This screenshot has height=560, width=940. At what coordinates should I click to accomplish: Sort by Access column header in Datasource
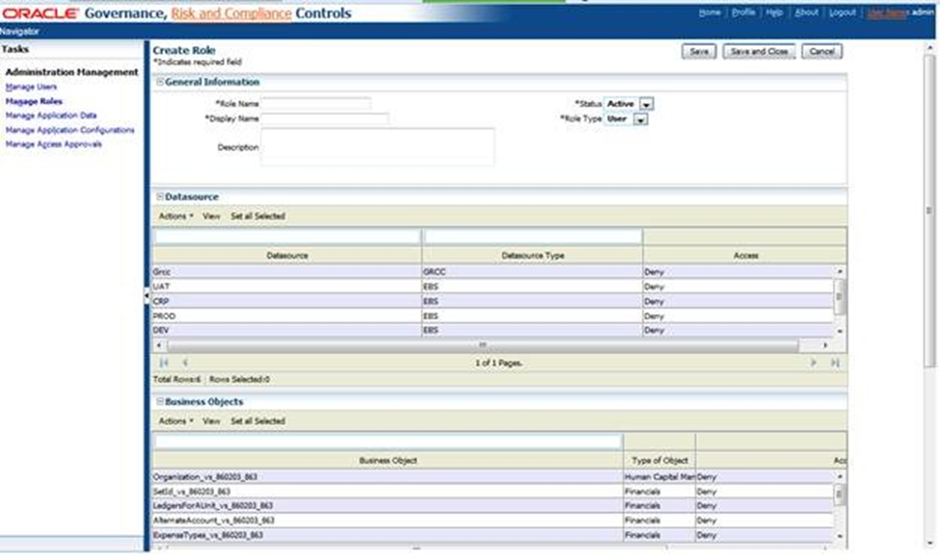[x=745, y=256]
